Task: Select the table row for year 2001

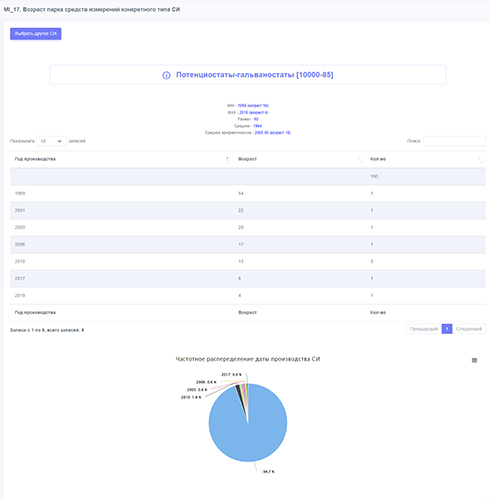Action: [x=248, y=211]
